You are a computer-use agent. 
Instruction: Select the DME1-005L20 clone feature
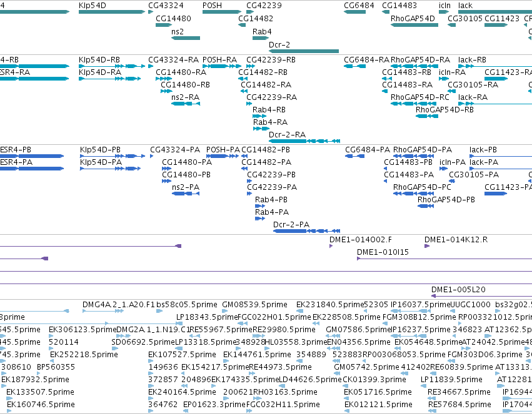481,296
